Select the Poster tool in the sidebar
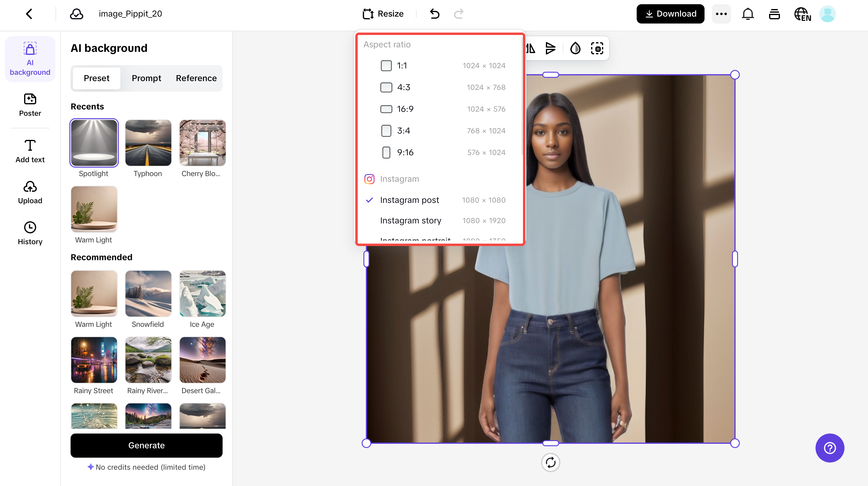 (x=30, y=104)
